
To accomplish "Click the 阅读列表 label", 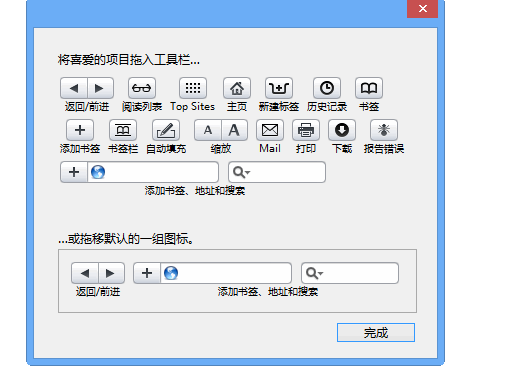I will tap(142, 107).
